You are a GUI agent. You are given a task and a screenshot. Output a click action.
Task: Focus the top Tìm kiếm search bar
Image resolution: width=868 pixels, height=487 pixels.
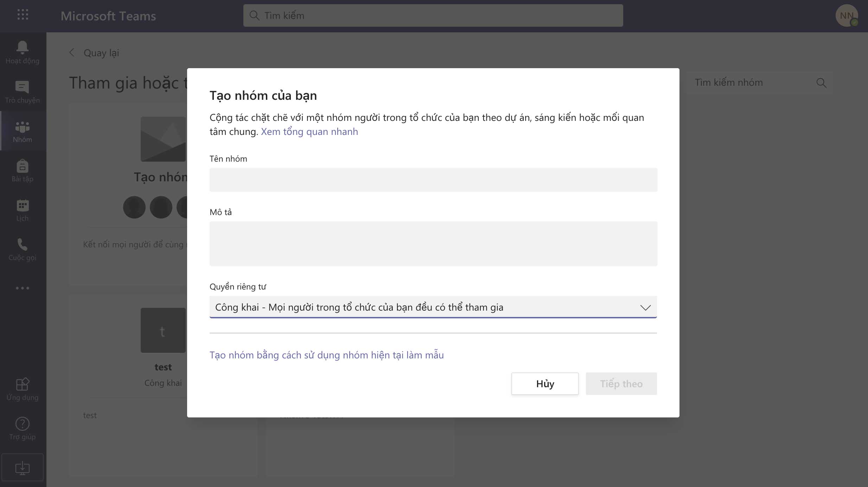[x=433, y=15]
